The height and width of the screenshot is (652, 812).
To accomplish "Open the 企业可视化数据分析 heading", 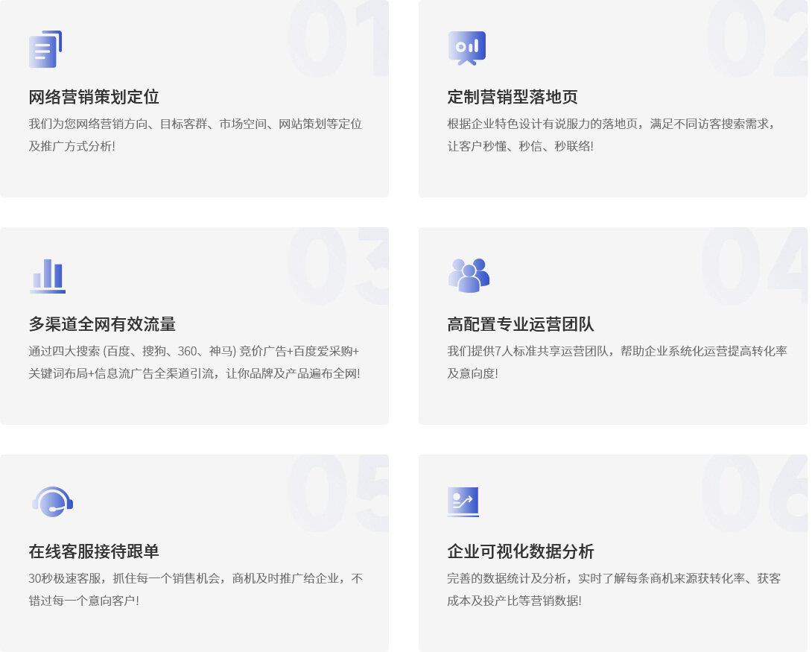I will pyautogui.click(x=521, y=551).
